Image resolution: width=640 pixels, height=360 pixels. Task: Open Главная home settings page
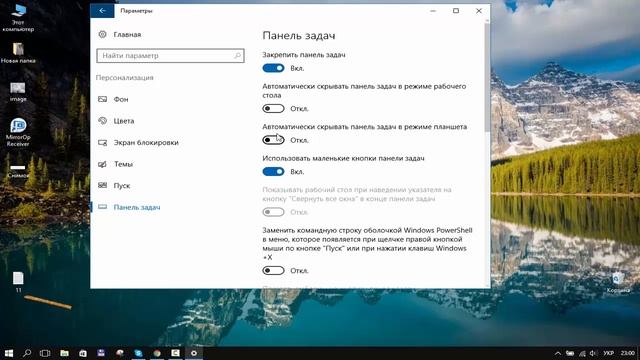pyautogui.click(x=127, y=35)
